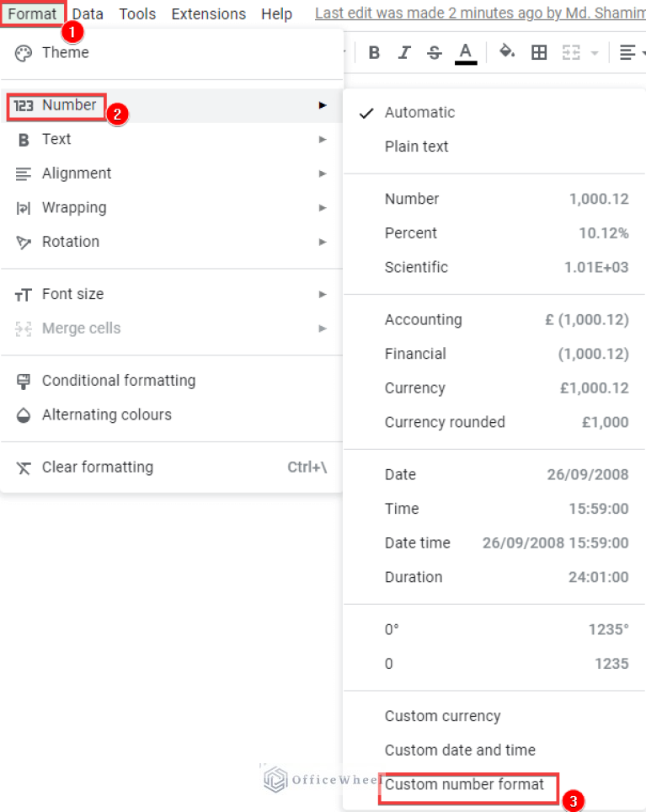This screenshot has height=812, width=646.
Task: Click the fill color swatch
Action: click(508, 52)
